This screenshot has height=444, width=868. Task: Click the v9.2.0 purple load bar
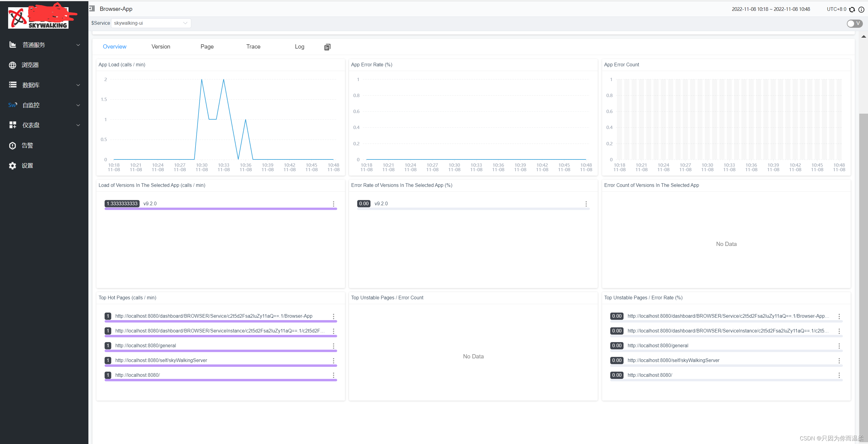pyautogui.click(x=220, y=209)
